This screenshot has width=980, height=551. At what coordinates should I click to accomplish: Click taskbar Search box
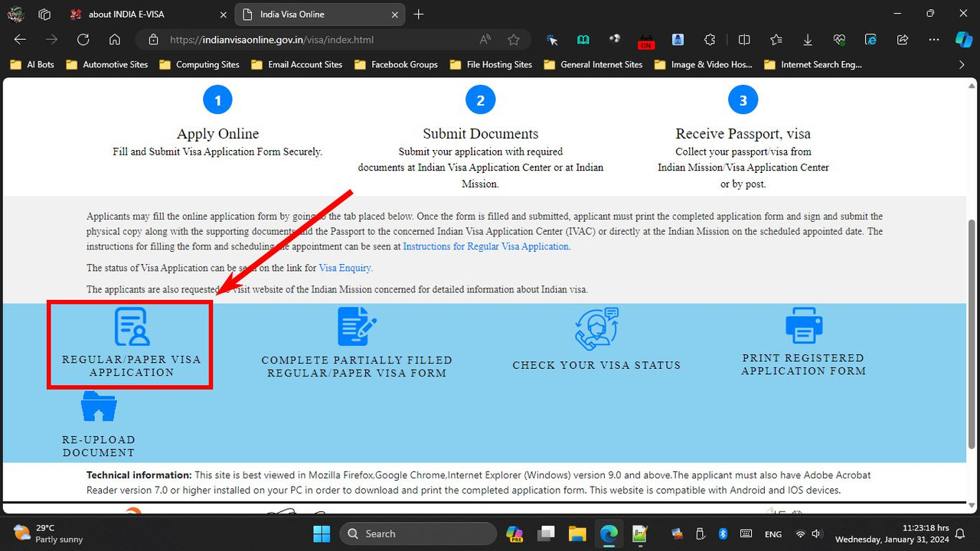(418, 533)
